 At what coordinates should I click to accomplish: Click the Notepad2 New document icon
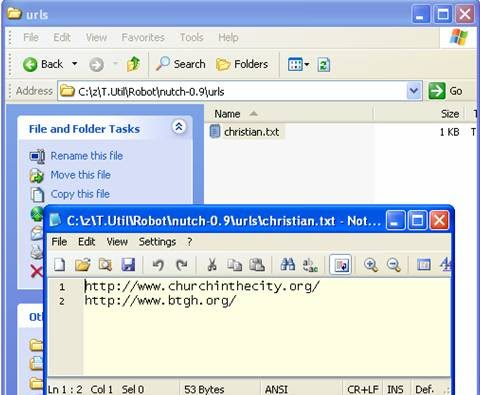(60, 265)
